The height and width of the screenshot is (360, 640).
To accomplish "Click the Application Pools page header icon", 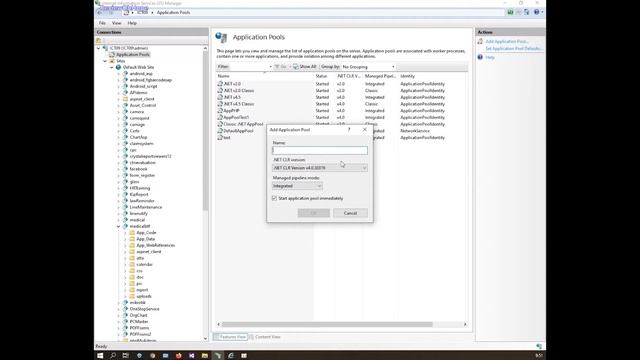I will click(221, 38).
